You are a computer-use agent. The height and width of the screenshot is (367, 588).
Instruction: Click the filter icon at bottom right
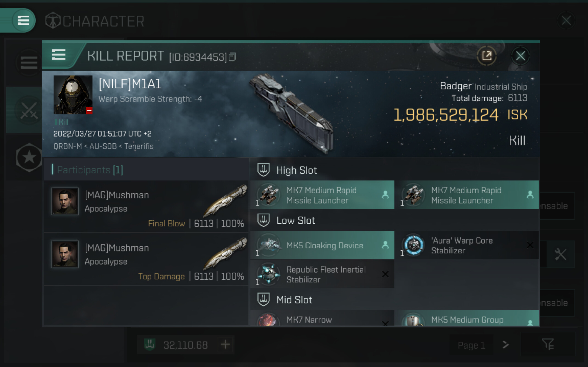click(547, 344)
